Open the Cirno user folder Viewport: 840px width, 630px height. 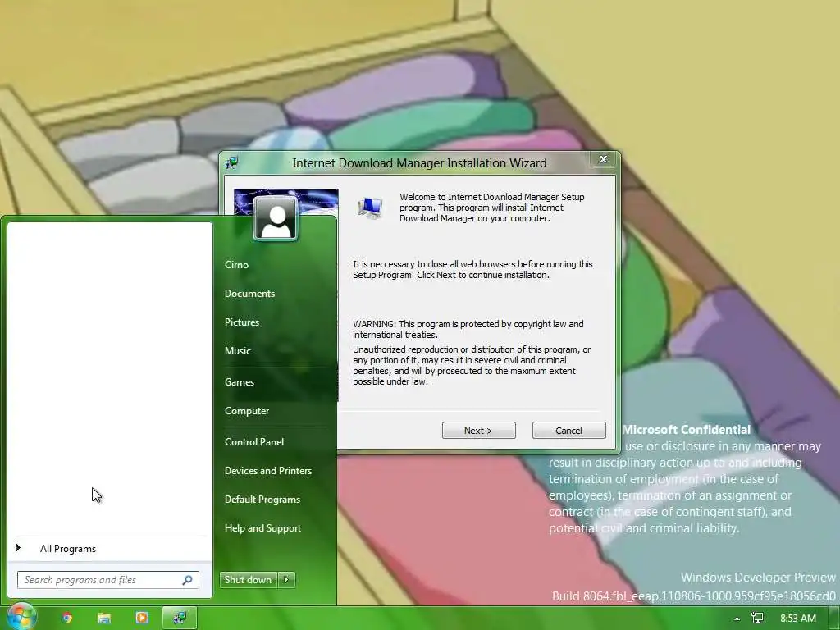[x=236, y=265]
